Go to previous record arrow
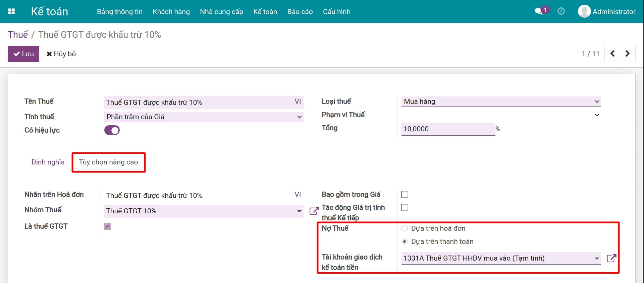 coord(612,54)
